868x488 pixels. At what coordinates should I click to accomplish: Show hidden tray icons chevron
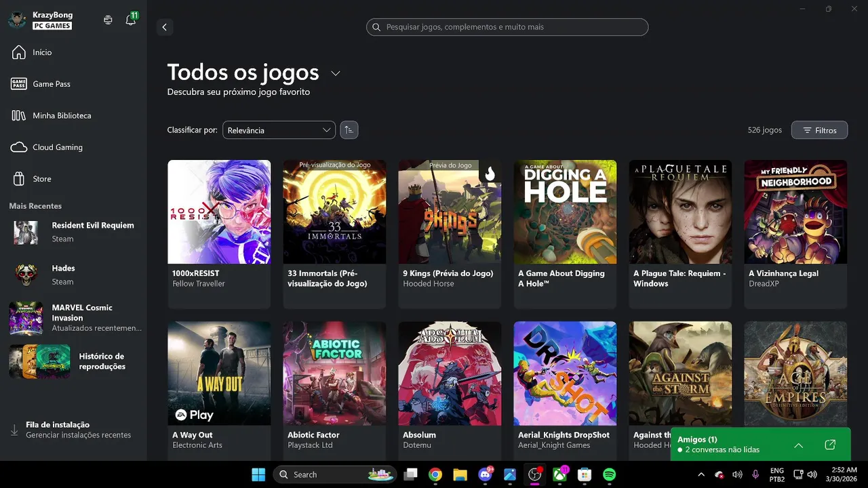coord(701,474)
